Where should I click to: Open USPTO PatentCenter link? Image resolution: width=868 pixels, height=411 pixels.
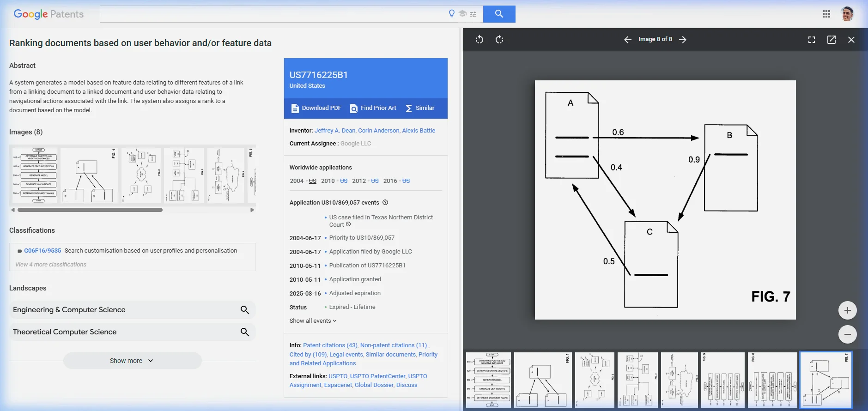tap(377, 376)
